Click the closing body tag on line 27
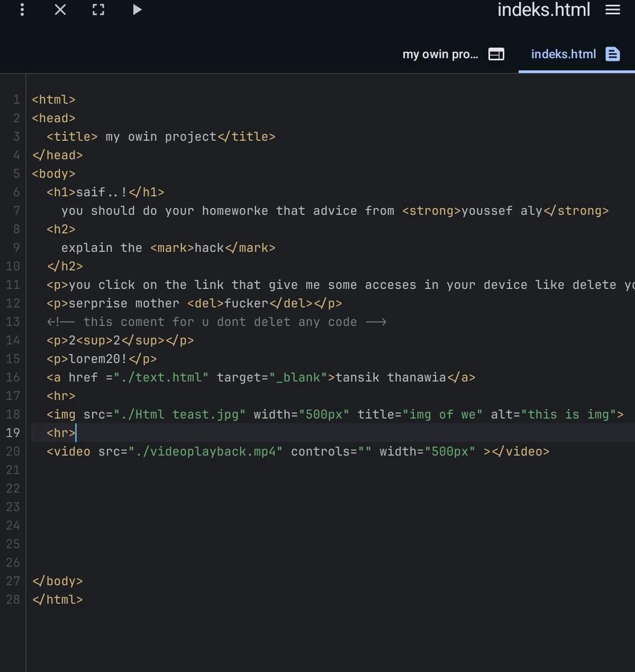Screen dimensions: 635x672 point(57,581)
